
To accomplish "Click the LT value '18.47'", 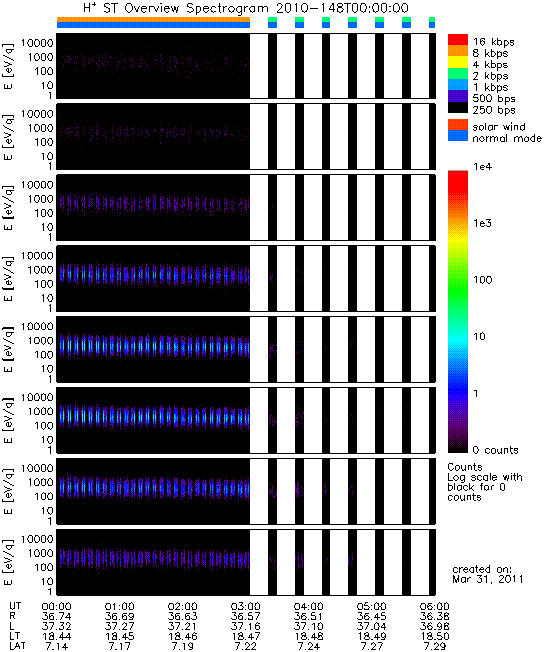I will point(245,637).
